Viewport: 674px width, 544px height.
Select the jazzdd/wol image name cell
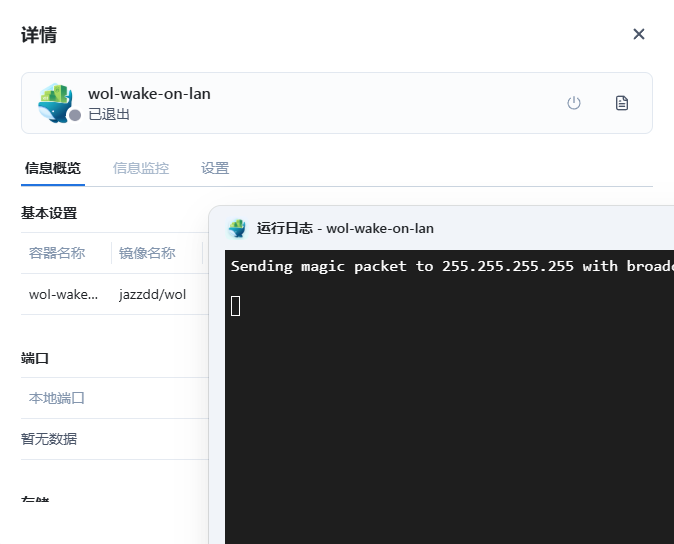[152, 294]
